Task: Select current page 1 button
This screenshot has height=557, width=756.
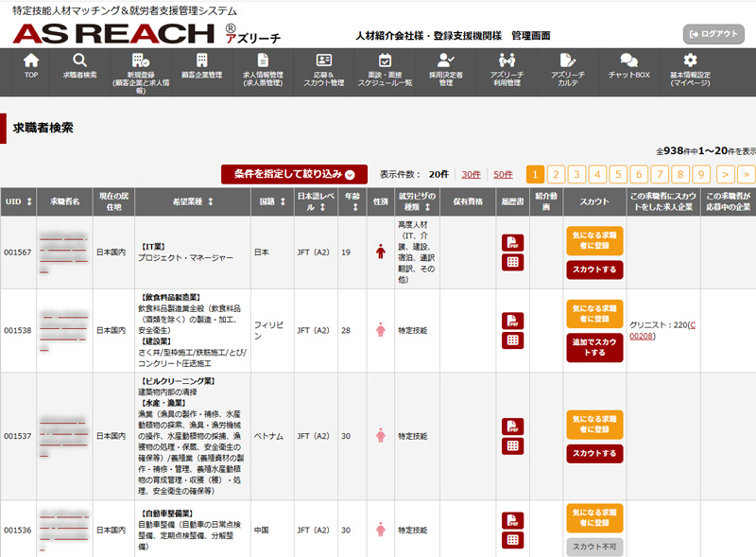Action: click(535, 174)
